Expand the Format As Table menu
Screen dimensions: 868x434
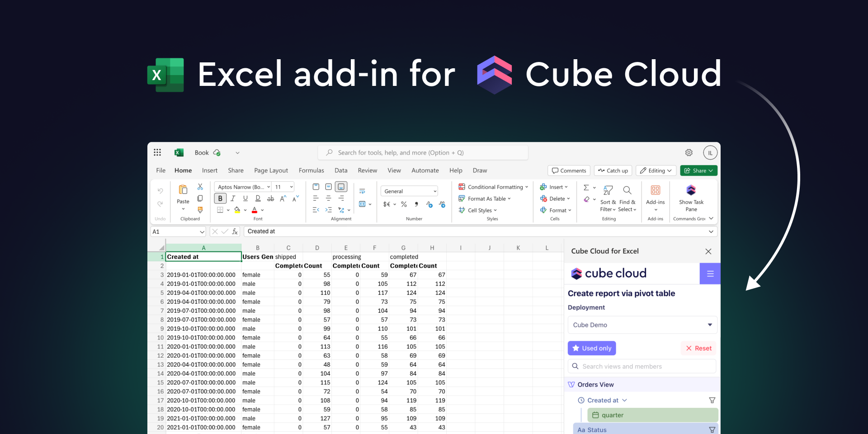(x=485, y=198)
